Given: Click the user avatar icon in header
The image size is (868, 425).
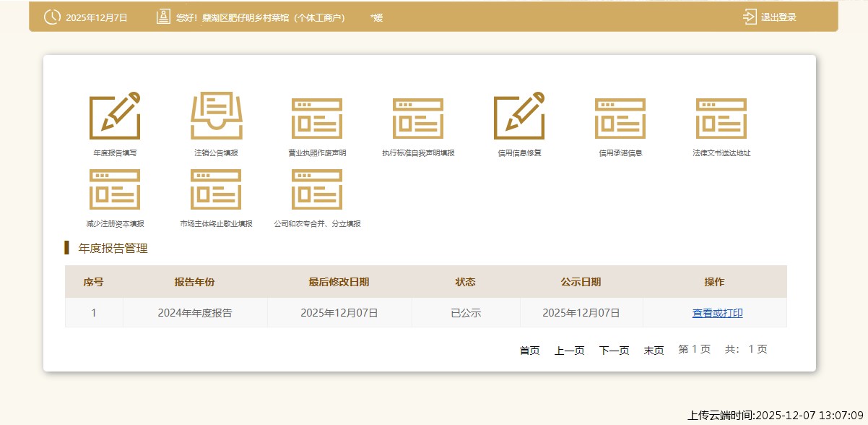Looking at the screenshot, I should click(x=163, y=17).
